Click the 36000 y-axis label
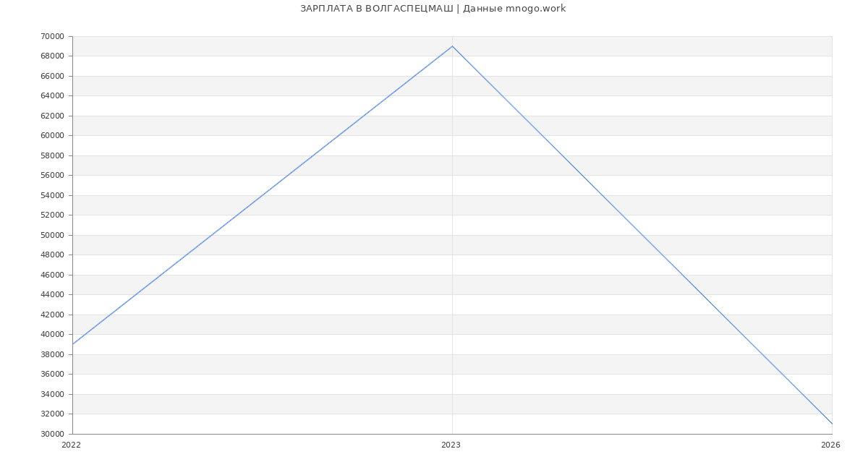 tap(52, 375)
